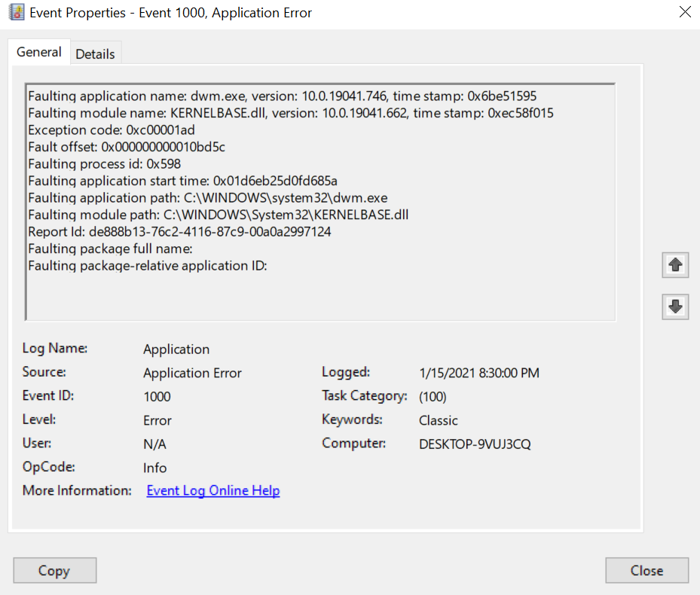
Task: Click the computer name DESKTOP-9VUJ3CQ
Action: 475,443
